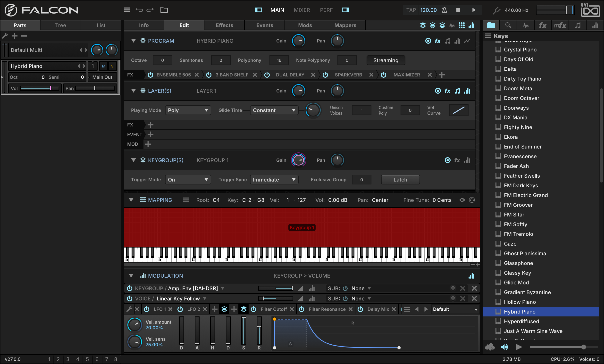Open the Default preset dropdown
The width and height of the screenshot is (604, 364).
[x=455, y=309]
